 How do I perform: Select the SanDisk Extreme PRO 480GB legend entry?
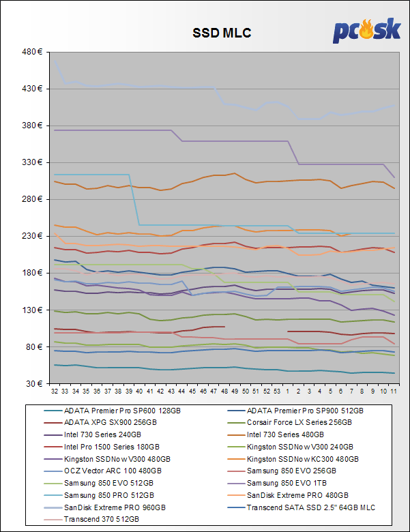(x=288, y=495)
